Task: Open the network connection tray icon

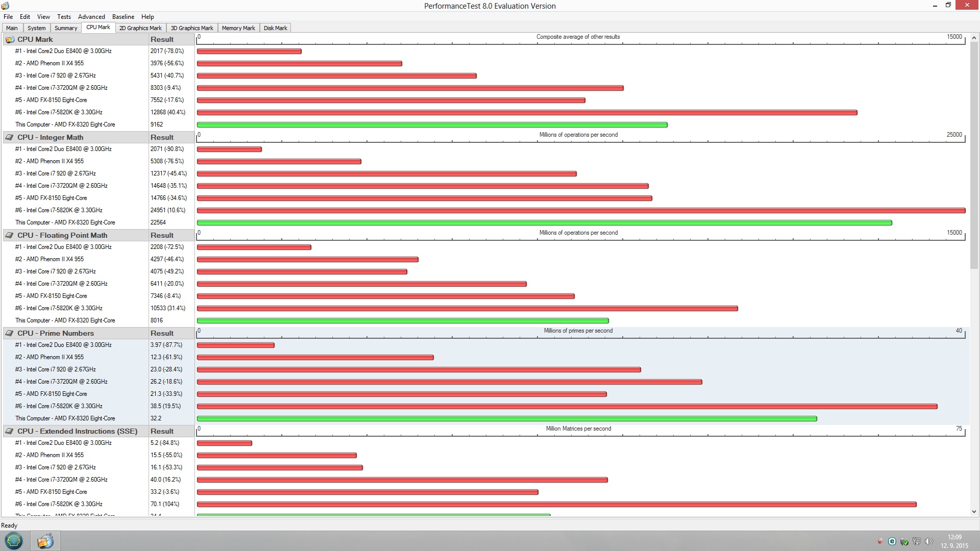Action: [916, 541]
